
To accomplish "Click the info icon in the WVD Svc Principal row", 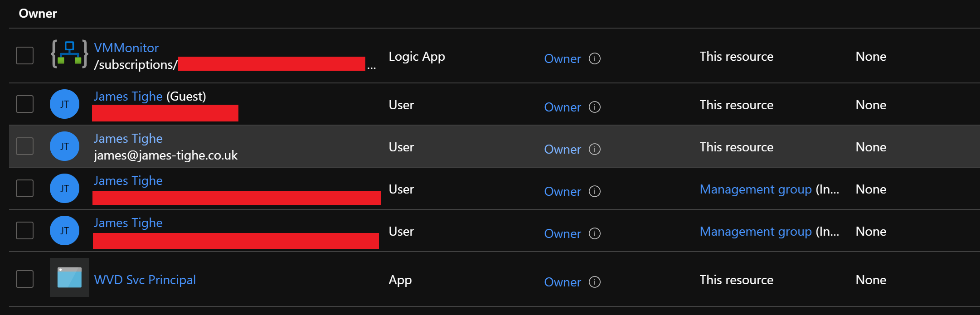I will click(594, 282).
